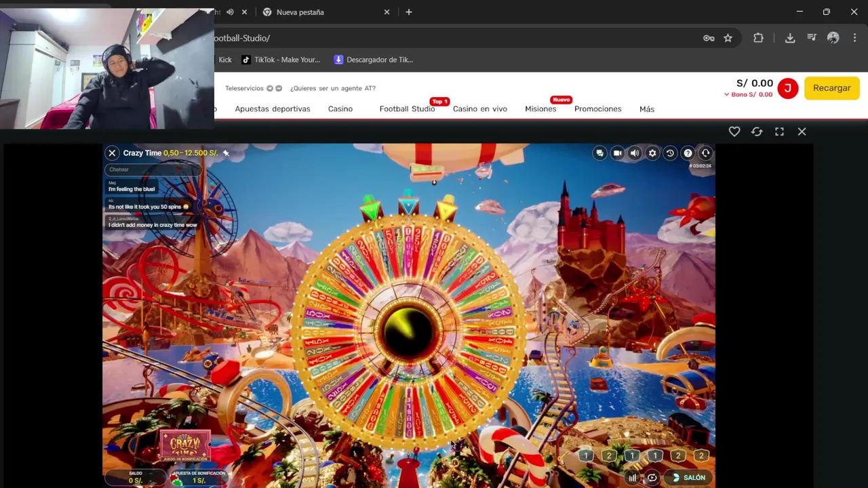The height and width of the screenshot is (488, 868).
Task: Mute the tab audio speaker icon
Action: [x=230, y=12]
